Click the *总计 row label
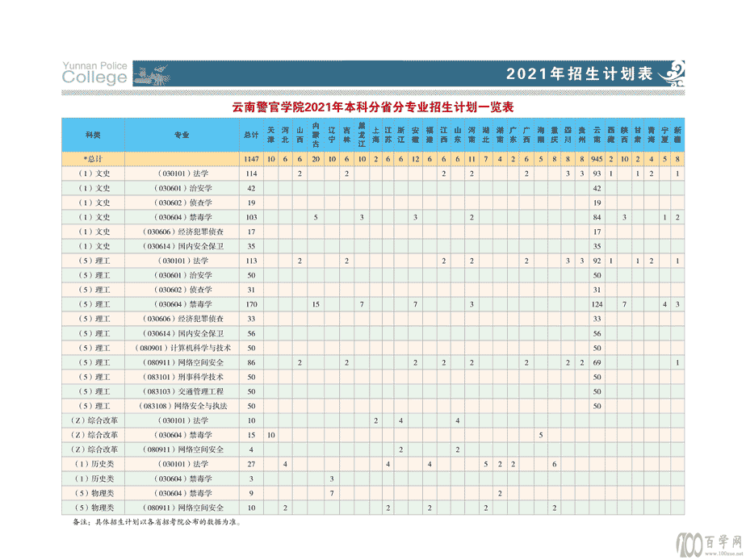 tap(94, 159)
